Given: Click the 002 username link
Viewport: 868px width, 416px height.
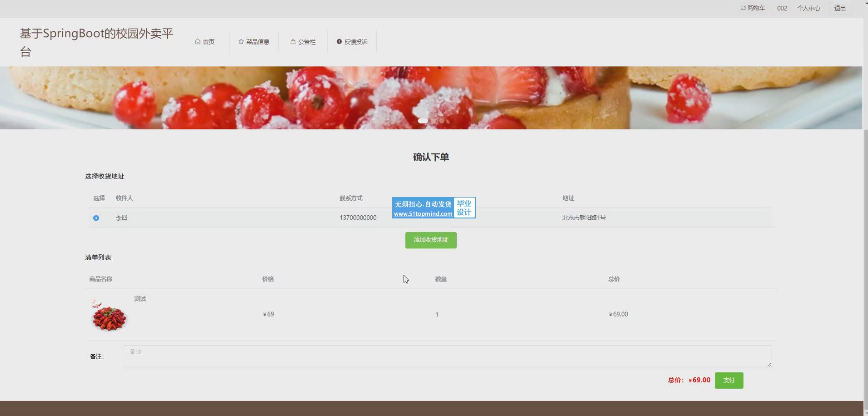Looking at the screenshot, I should click(x=782, y=8).
